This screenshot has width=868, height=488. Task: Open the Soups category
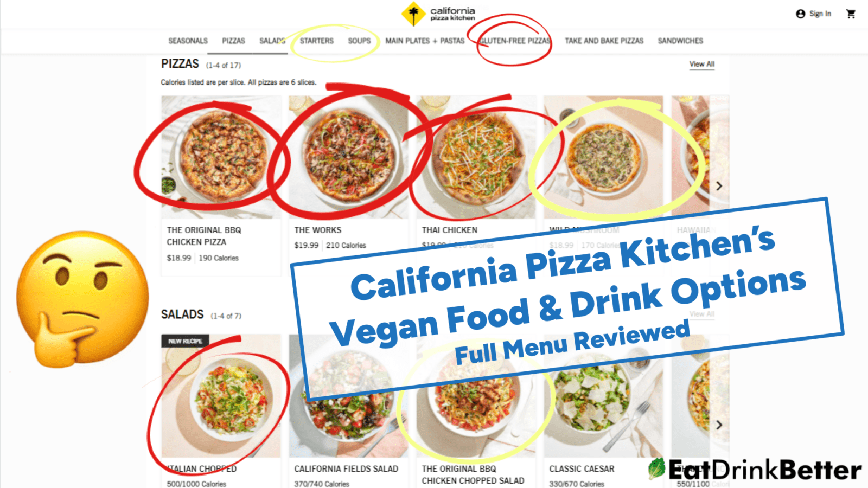pyautogui.click(x=359, y=41)
